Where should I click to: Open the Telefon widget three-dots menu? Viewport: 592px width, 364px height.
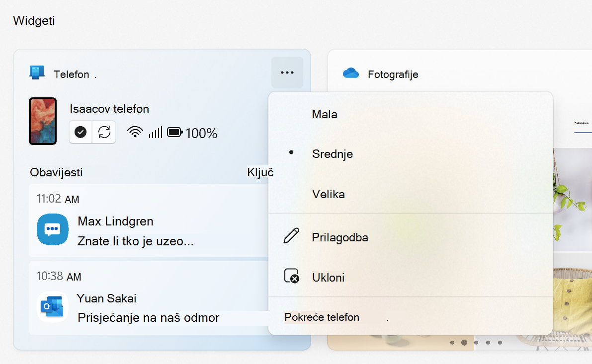pyautogui.click(x=287, y=73)
